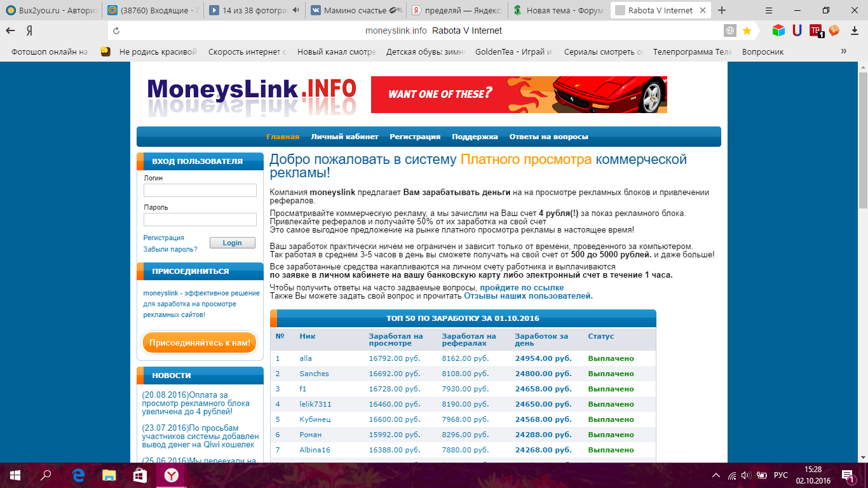The height and width of the screenshot is (488, 868).
Task: Open the Yandex home button with the Я letter
Action: pos(30,30)
